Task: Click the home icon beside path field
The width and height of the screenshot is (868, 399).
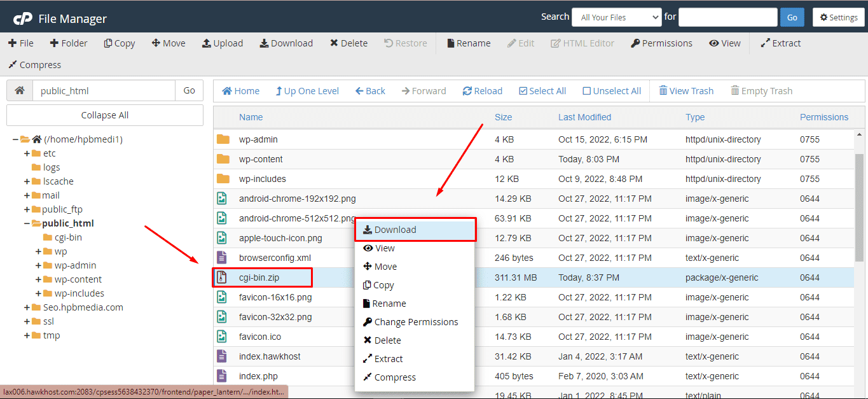Action: click(x=20, y=90)
